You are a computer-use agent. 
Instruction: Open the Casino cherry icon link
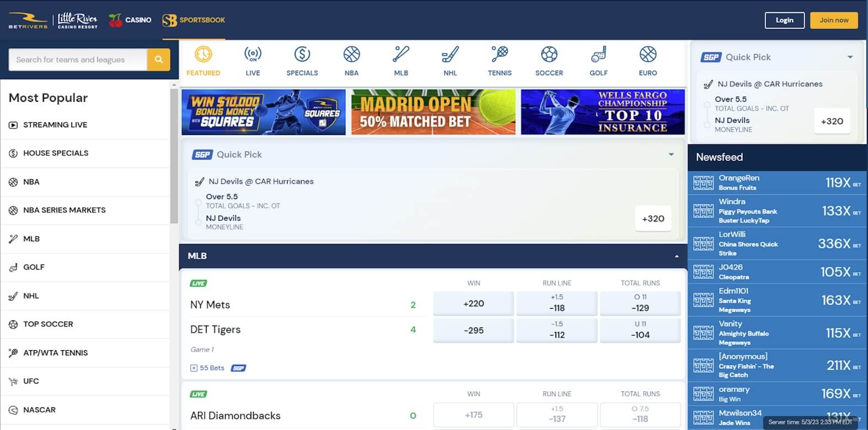click(x=115, y=20)
